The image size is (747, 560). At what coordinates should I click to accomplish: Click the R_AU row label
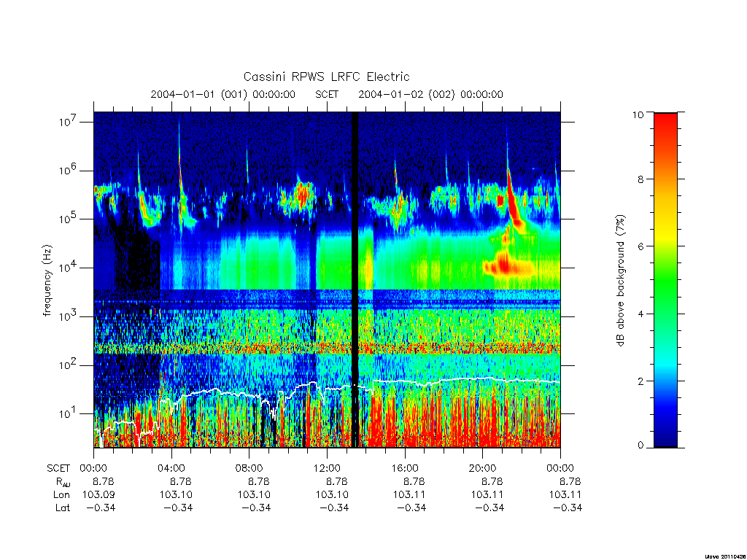coord(63,482)
